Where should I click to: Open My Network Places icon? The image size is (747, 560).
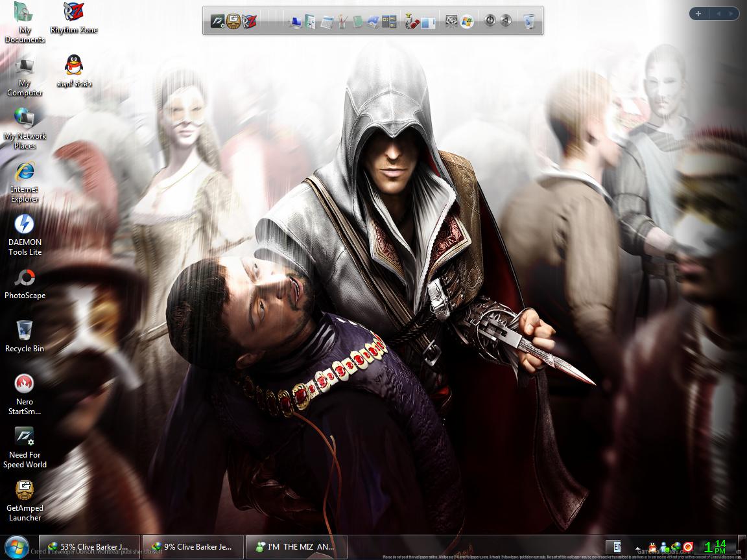24,130
